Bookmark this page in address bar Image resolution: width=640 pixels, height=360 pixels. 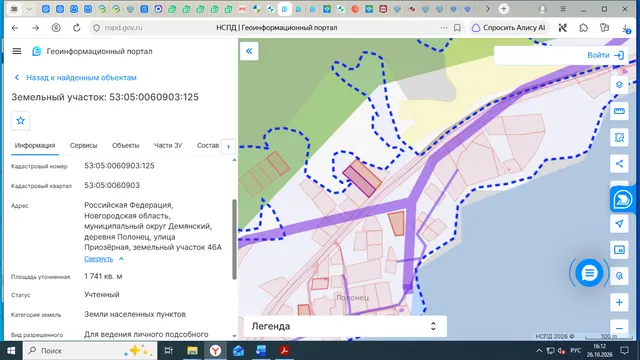click(x=457, y=28)
